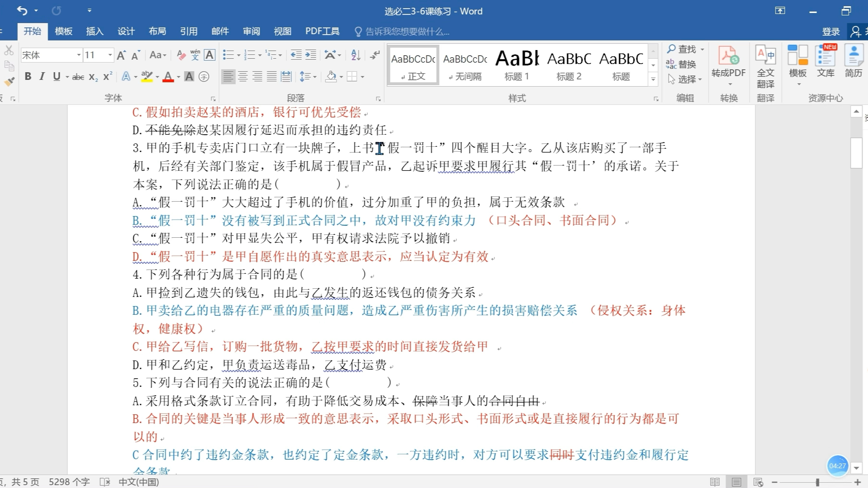Click the Undo arrow icon

click(x=22, y=10)
